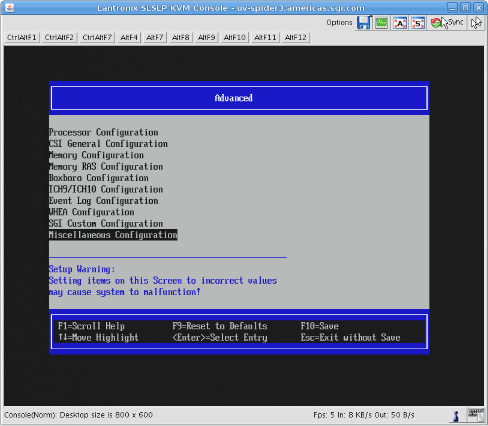Image resolution: width=488 pixels, height=426 pixels.
Task: Click the 'A' auto-adjust video icon
Action: 400,23
